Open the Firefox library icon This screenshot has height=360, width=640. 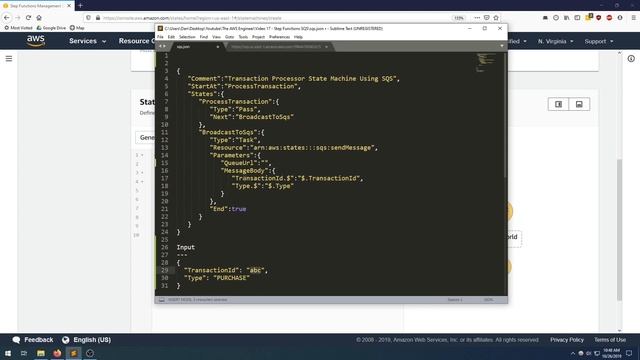[567, 18]
